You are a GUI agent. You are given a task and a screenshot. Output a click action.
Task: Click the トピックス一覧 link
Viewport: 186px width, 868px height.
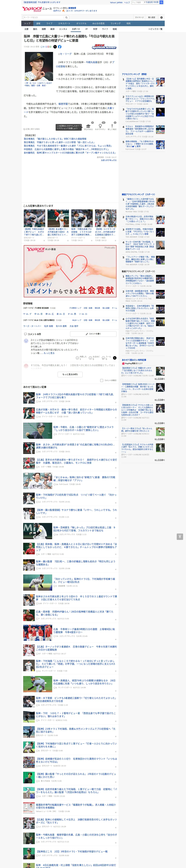tap(155, 29)
